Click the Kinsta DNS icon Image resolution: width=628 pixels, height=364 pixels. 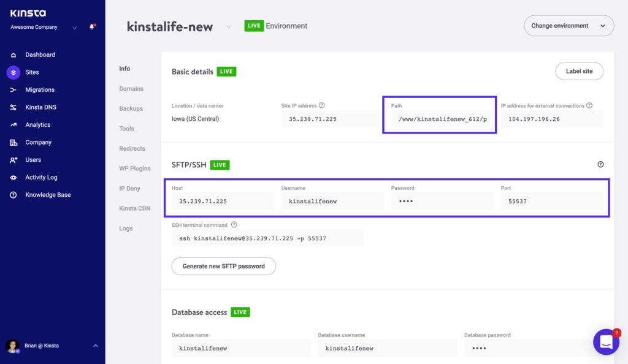[13, 107]
